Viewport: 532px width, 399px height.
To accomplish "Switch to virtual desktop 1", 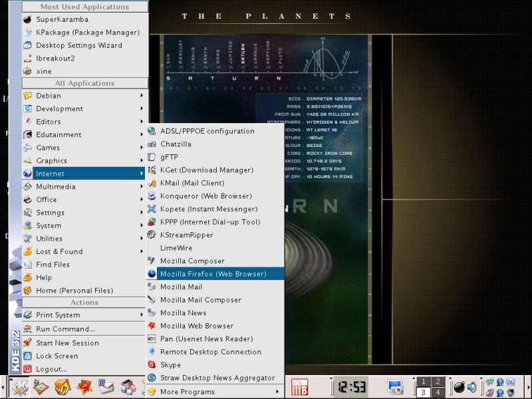I will coord(422,381).
